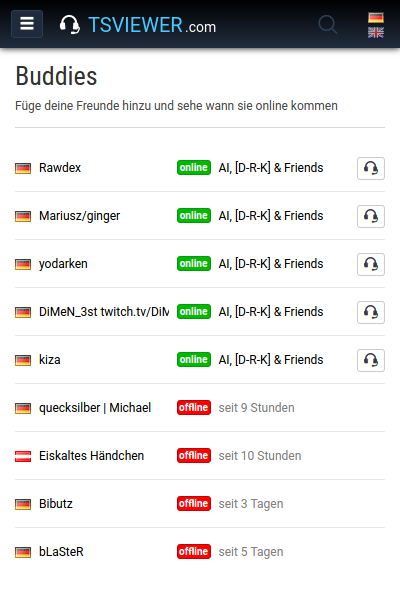Viewport: 400px width, 600px height.
Task: Select buddy bLaSteR
Action: point(61,552)
